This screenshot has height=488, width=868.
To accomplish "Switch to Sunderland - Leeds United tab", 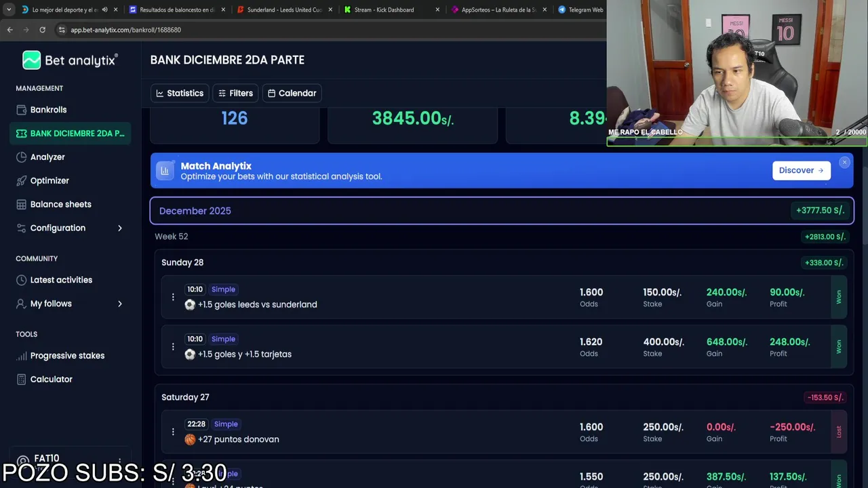I will 284,10.
